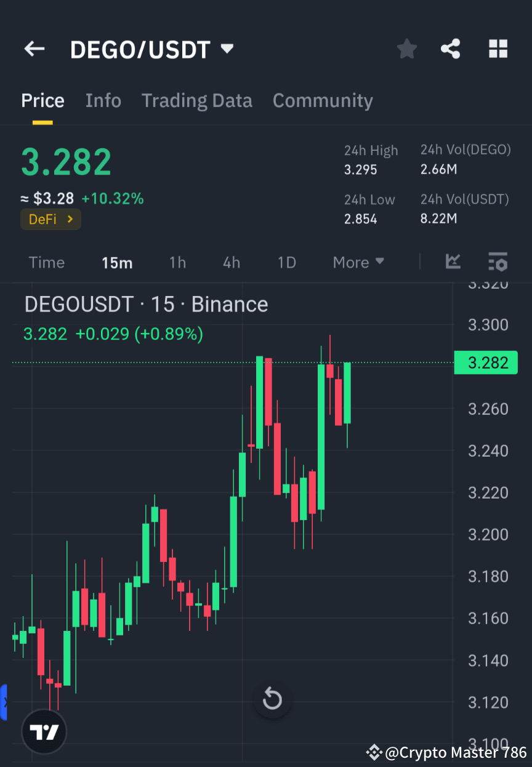
Task: Open the trading pair selector dropdown
Action: tap(227, 49)
